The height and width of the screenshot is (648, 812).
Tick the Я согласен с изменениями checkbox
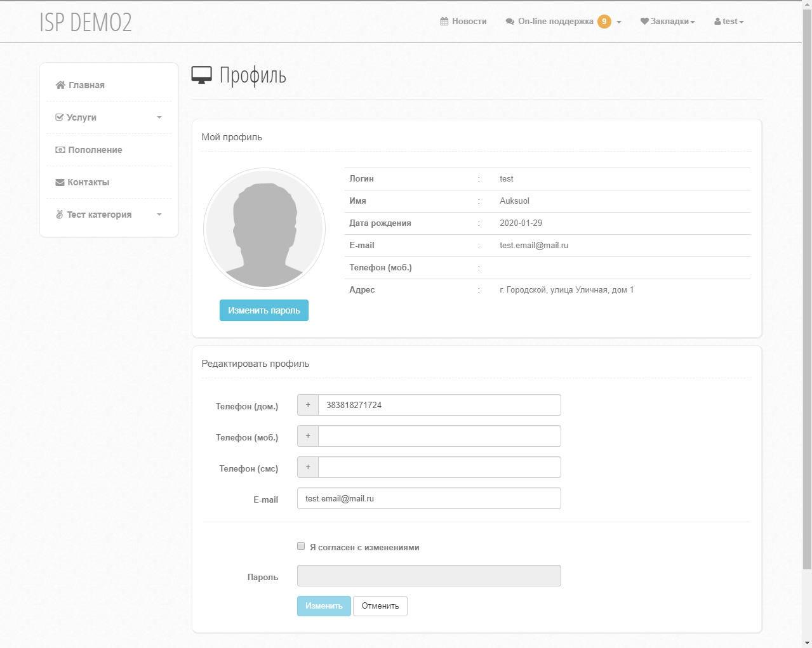tap(301, 546)
